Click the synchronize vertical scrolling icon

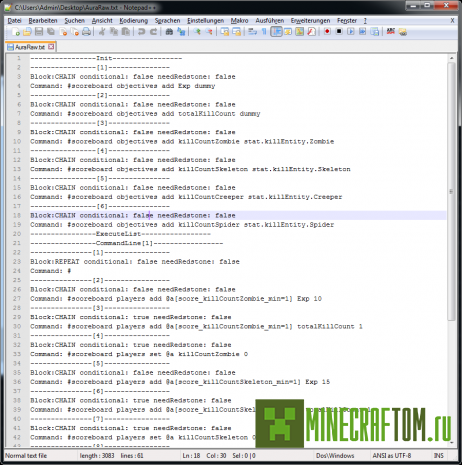pyautogui.click(x=225, y=32)
